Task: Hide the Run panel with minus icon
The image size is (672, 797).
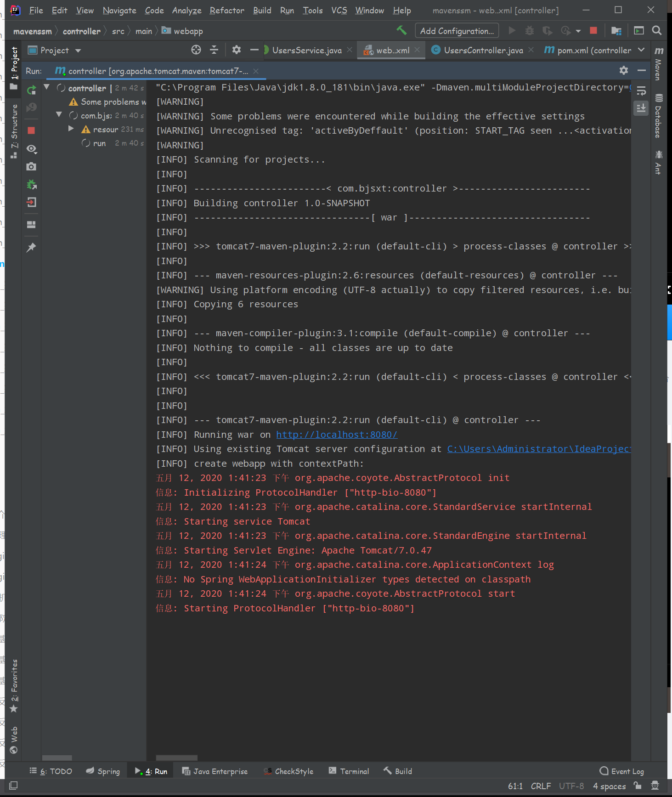Action: tap(642, 70)
